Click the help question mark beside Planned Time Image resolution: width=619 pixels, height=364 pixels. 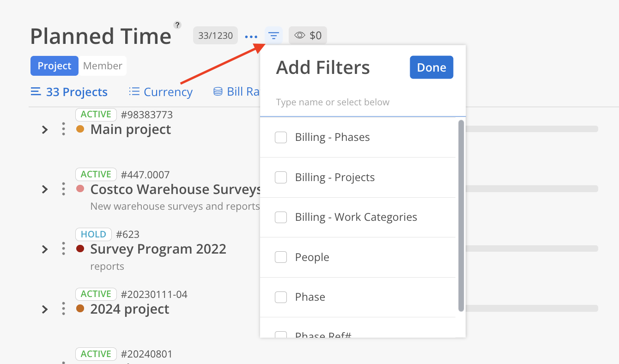[177, 25]
